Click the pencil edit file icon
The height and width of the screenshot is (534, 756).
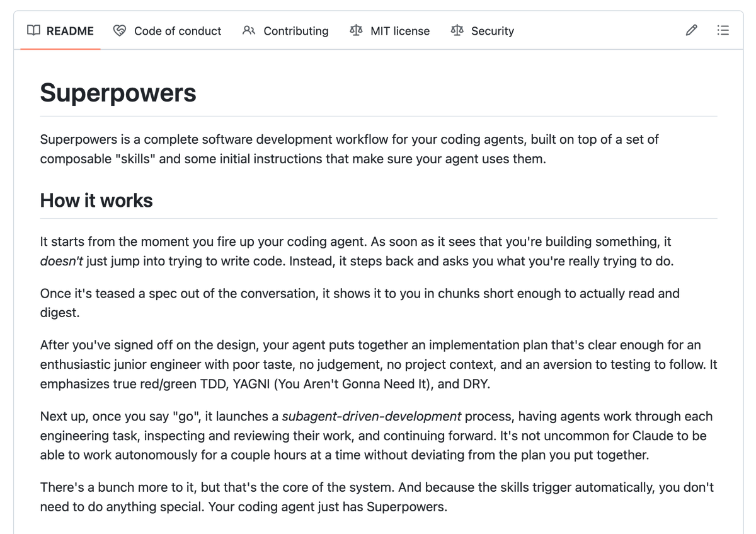point(692,30)
